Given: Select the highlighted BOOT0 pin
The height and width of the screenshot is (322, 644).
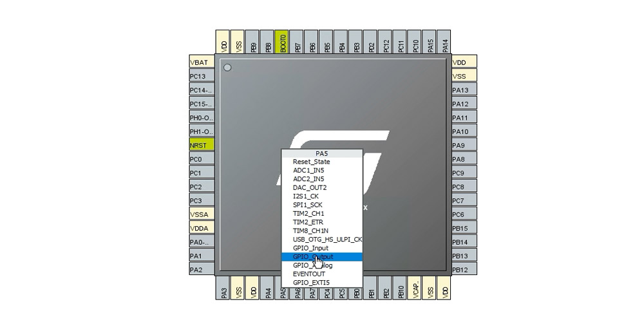Looking at the screenshot, I should click(282, 41).
